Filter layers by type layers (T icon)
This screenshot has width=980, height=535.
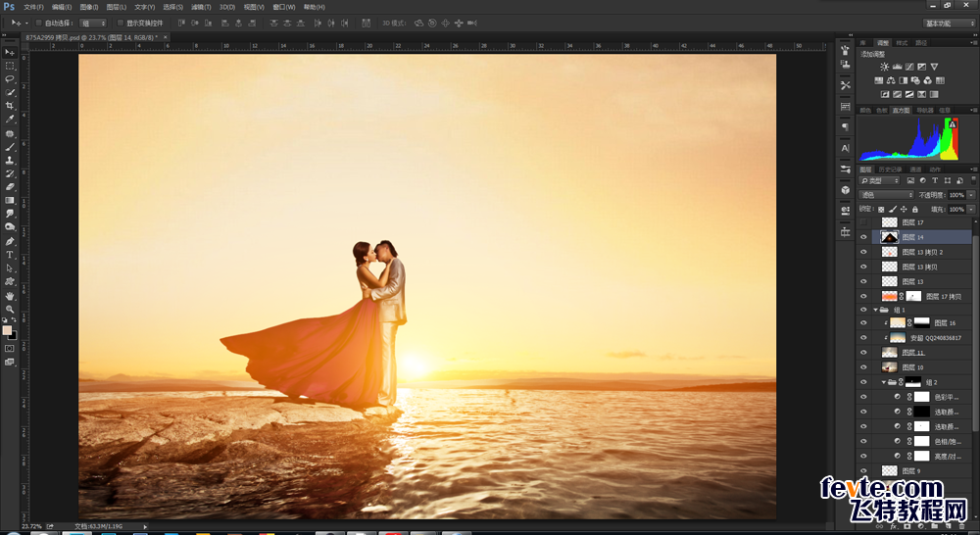935,180
